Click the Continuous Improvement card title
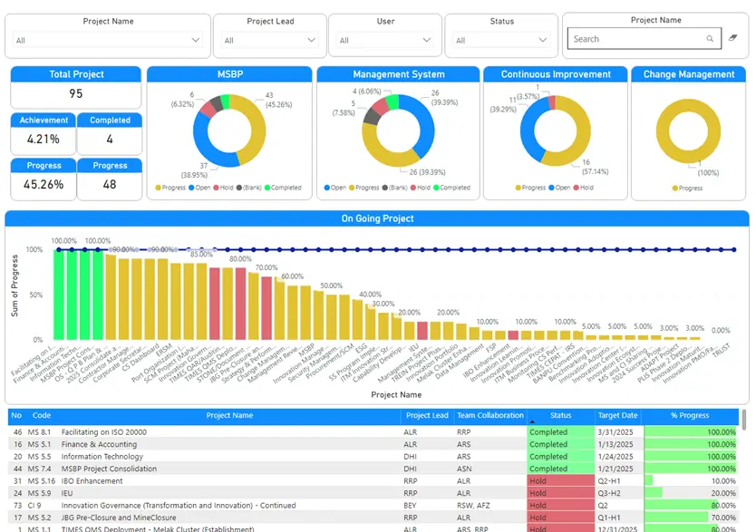Screen dimensions: 756x532 tap(556, 74)
